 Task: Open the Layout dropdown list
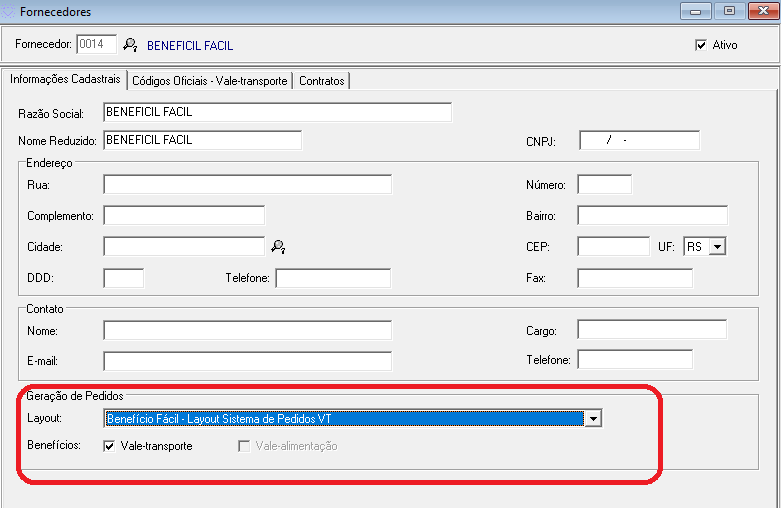pos(593,419)
